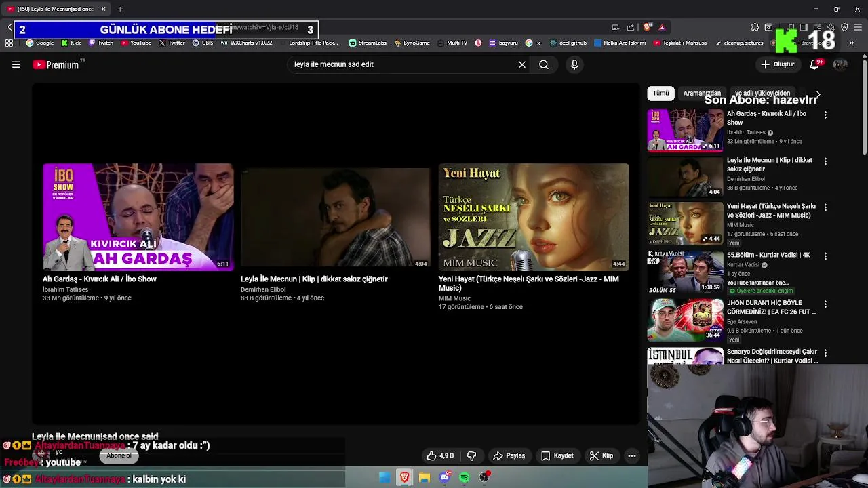Screen dimensions: 868x488
Task: Open YouTube notifications bell
Action: 815,64
